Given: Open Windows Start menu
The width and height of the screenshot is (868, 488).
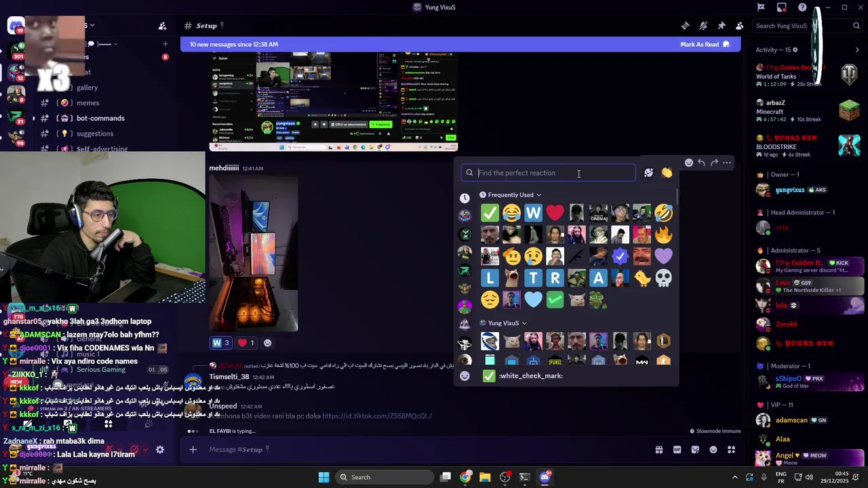Looking at the screenshot, I should coord(323,477).
